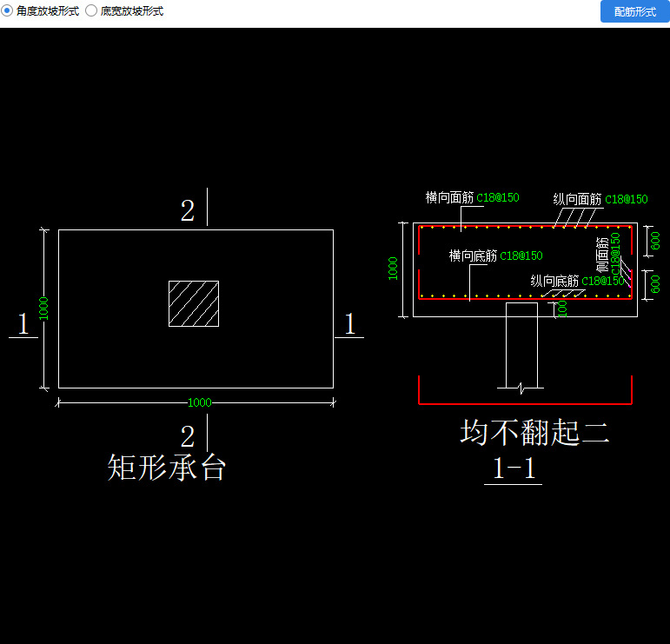This screenshot has height=644, width=670.
Task: Click the upper 600 dimension on the section
Action: pos(655,241)
